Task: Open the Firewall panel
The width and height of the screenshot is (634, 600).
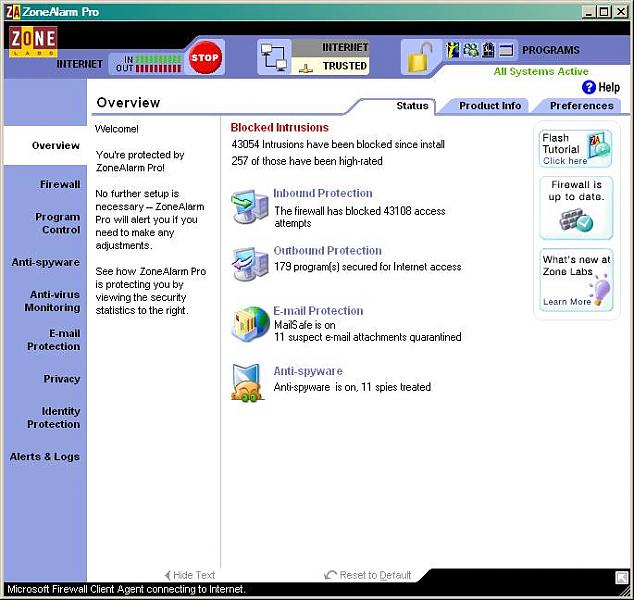Action: [60, 184]
